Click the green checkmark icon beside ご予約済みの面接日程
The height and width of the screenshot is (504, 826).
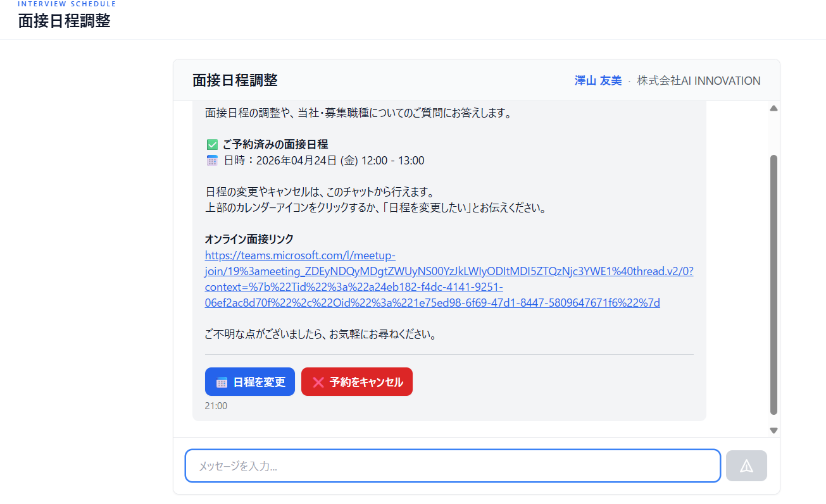[212, 145]
